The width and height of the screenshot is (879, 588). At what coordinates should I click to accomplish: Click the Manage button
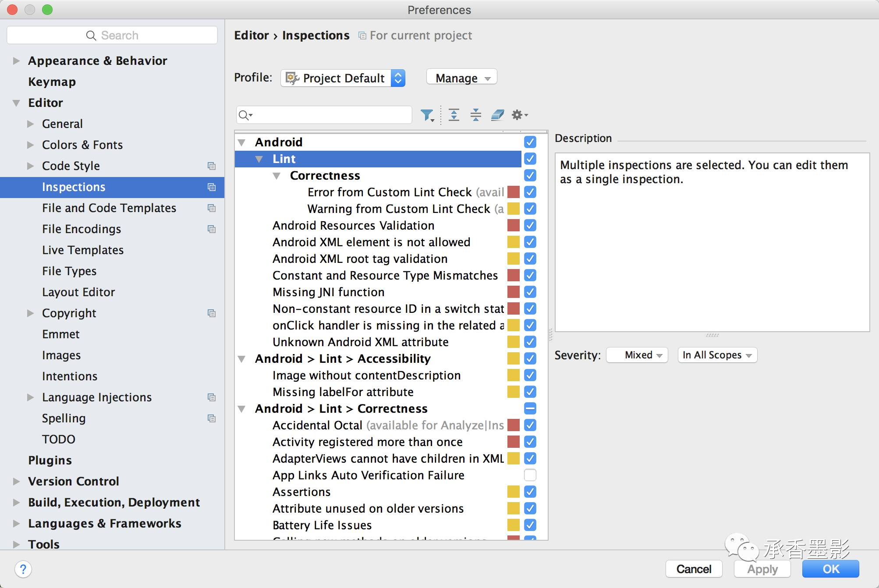pyautogui.click(x=461, y=78)
